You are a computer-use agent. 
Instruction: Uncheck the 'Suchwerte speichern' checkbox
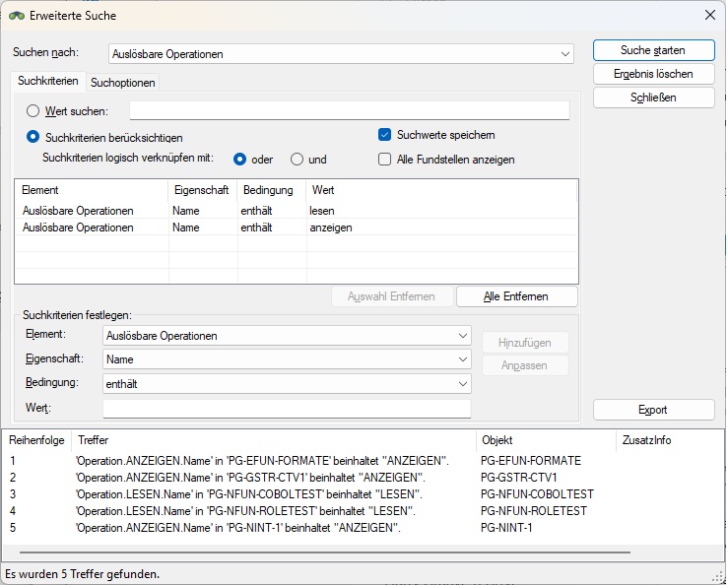[385, 135]
